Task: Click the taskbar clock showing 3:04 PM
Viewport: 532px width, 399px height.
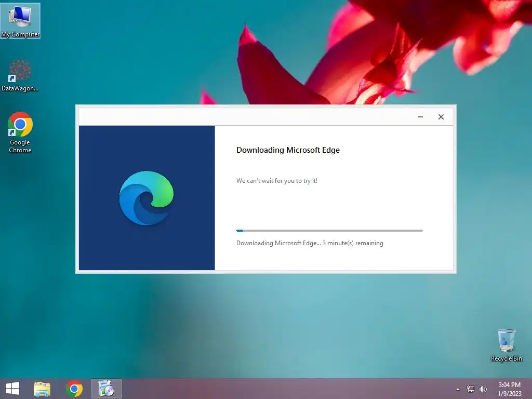Action: click(x=509, y=389)
